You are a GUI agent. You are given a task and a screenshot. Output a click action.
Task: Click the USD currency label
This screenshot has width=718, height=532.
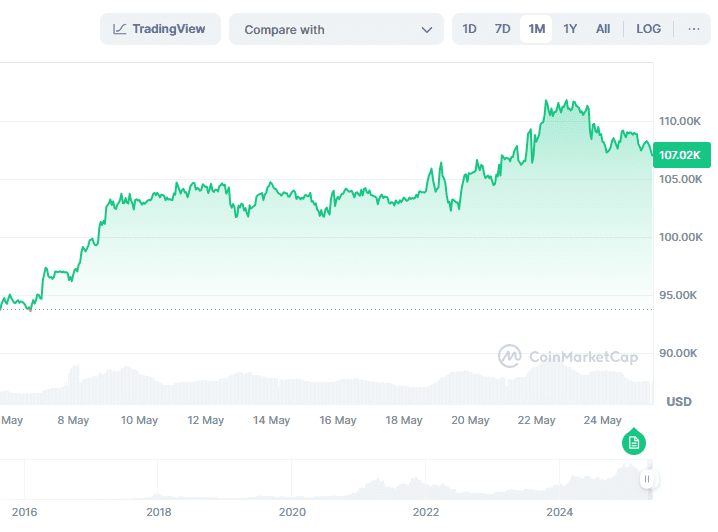coord(679,402)
